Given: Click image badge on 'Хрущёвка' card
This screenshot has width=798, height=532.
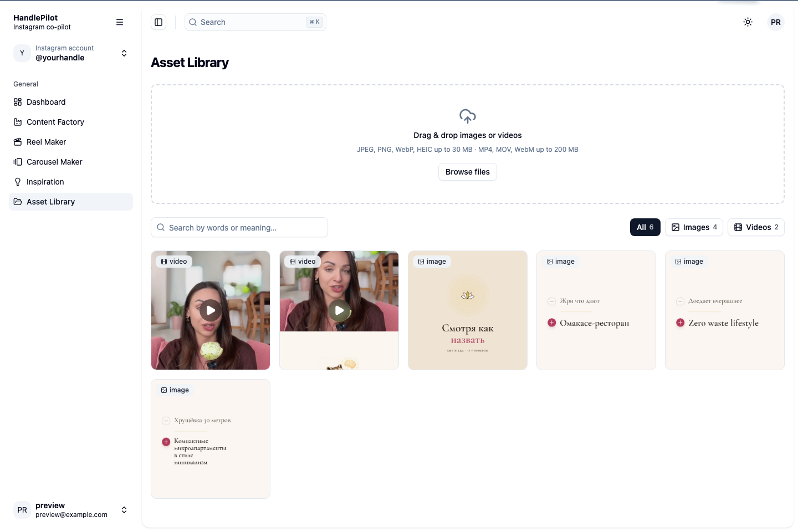Looking at the screenshot, I should click(x=175, y=390).
